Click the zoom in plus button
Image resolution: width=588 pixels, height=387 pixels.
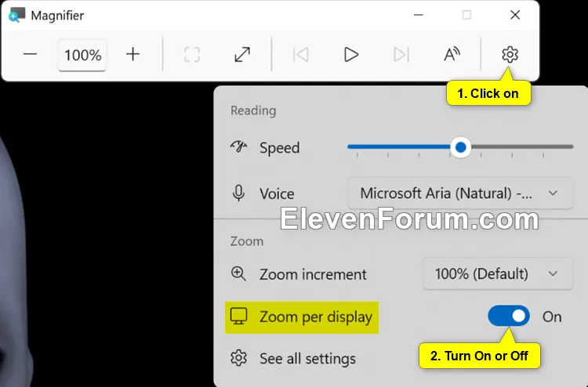coord(132,55)
